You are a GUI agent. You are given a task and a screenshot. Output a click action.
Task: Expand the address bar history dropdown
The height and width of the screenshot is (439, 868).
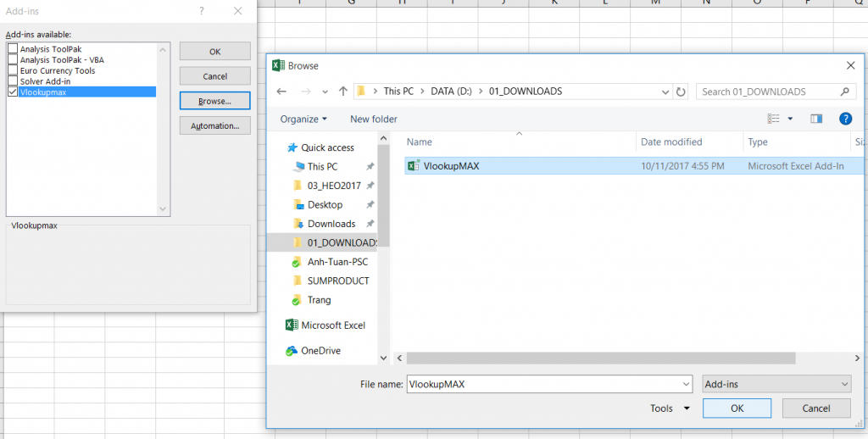coord(665,92)
